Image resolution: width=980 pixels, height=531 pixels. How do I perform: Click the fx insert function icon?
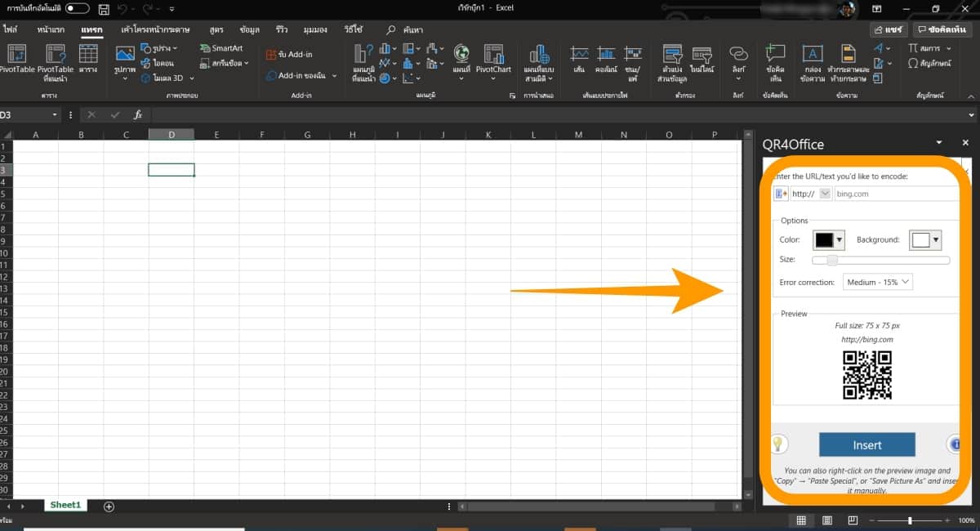click(138, 115)
